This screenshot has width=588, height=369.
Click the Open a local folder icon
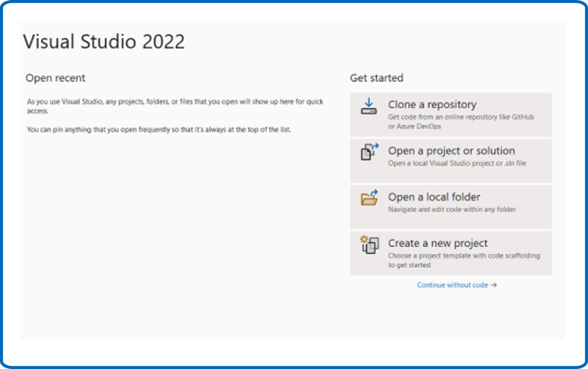370,197
